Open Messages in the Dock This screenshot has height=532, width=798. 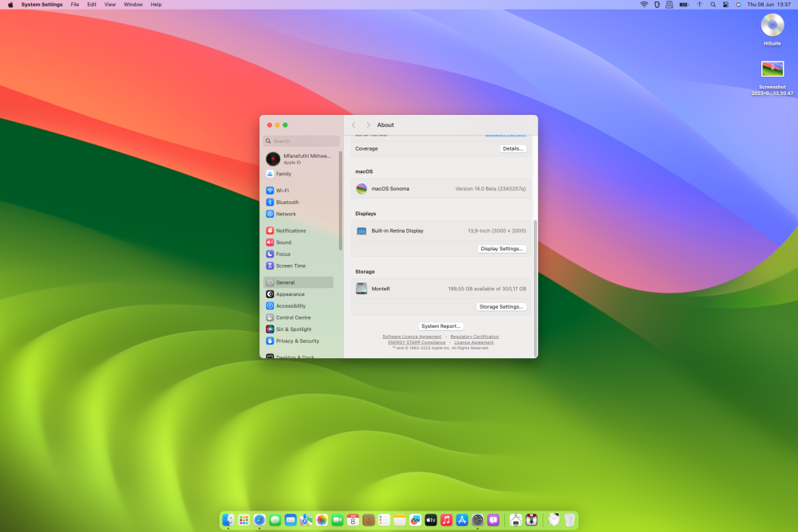pos(275,520)
